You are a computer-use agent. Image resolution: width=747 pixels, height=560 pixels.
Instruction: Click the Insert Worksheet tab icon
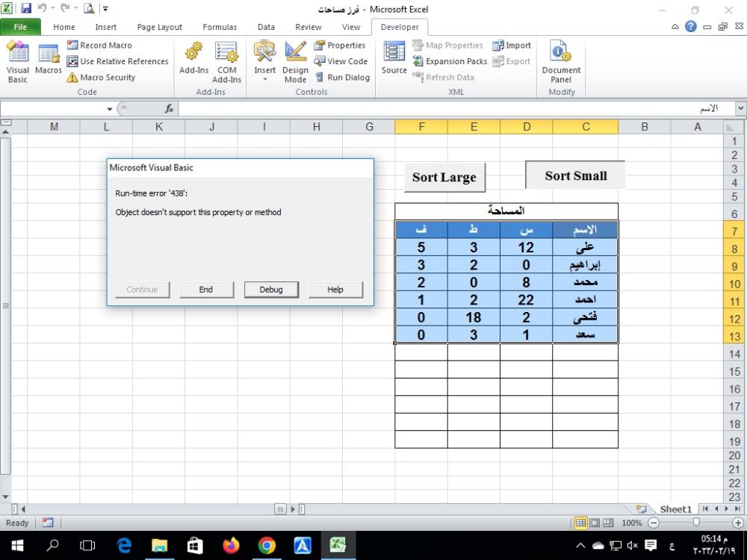[x=641, y=509]
